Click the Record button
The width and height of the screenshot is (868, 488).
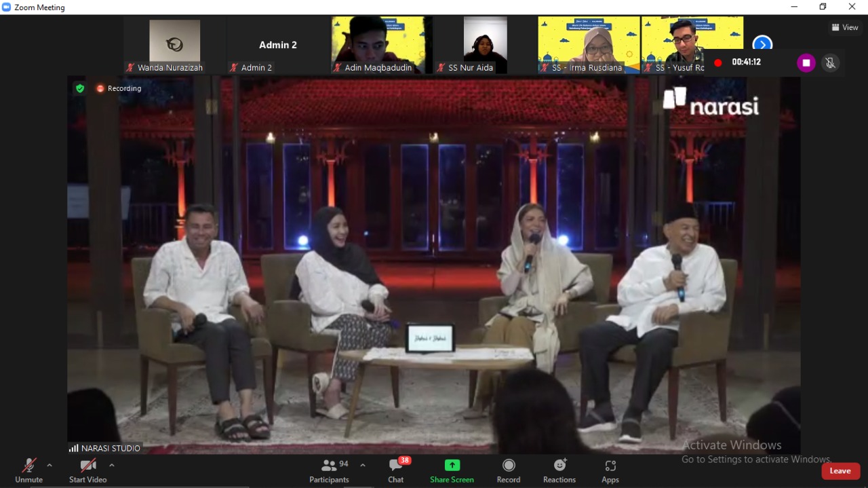tap(509, 470)
